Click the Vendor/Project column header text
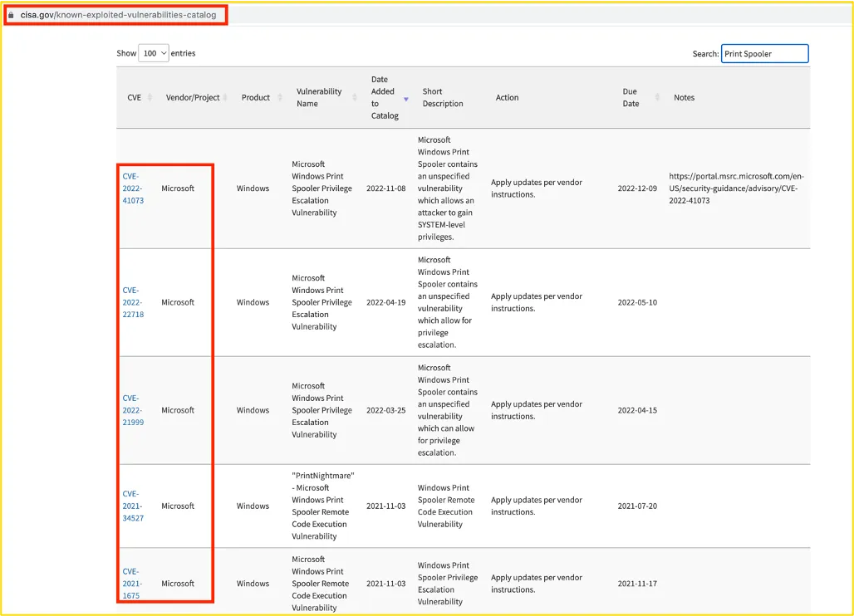This screenshot has width=854, height=616. pyautogui.click(x=193, y=98)
